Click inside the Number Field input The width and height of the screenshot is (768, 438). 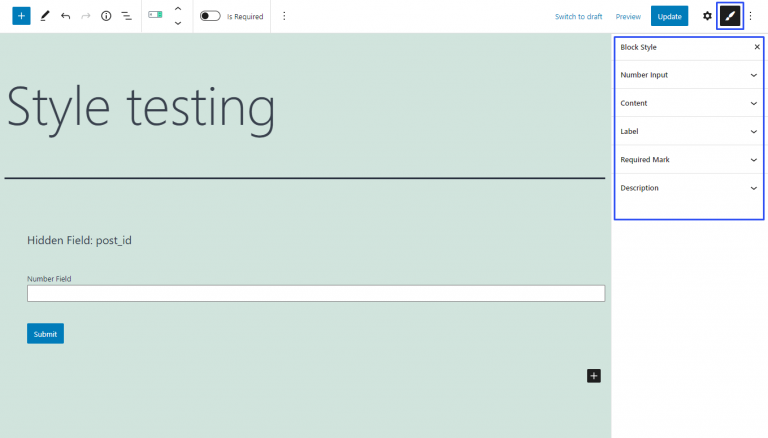tap(316, 294)
